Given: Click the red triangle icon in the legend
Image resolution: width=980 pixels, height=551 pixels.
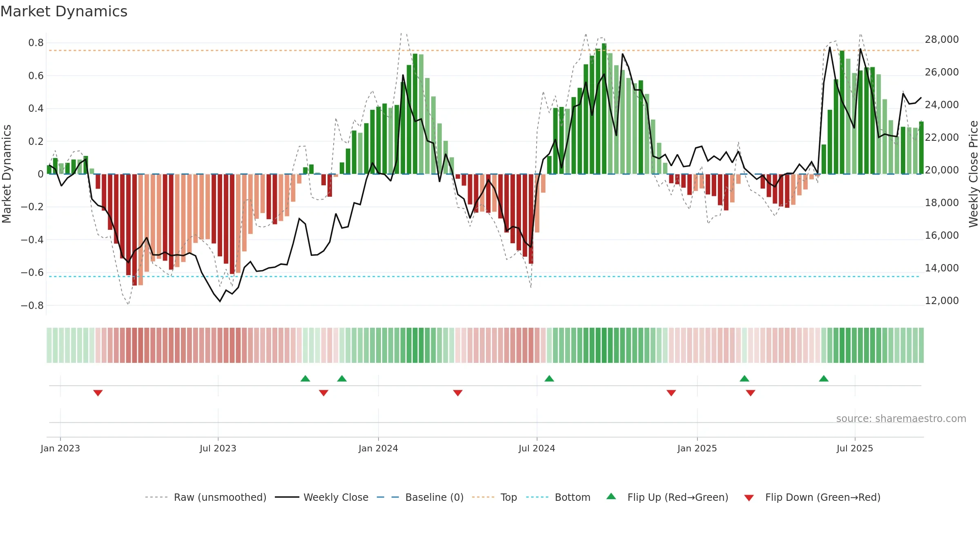Looking at the screenshot, I should [749, 498].
